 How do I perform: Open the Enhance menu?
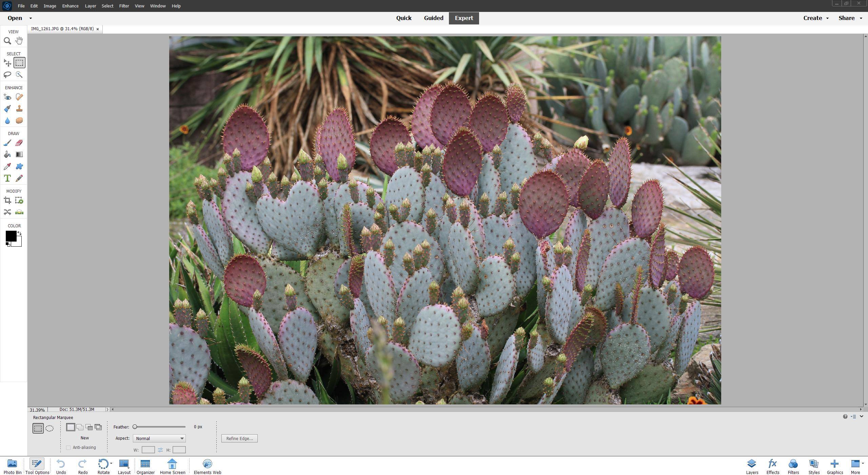70,6
